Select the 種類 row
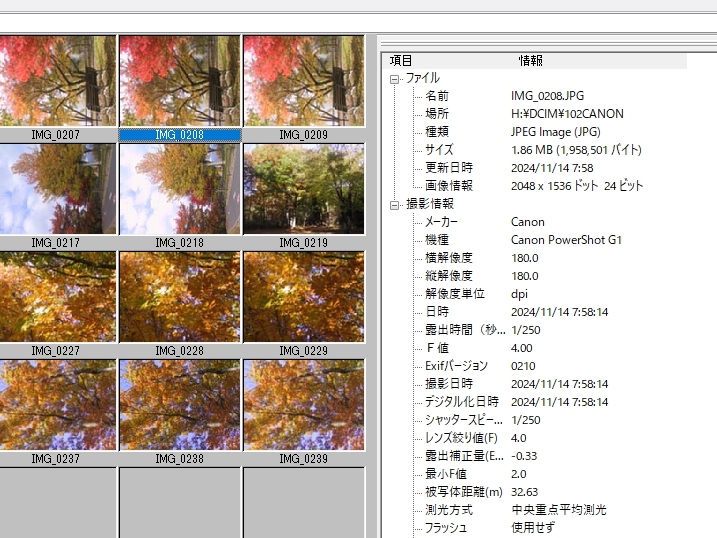The width and height of the screenshot is (717, 538). (513, 132)
